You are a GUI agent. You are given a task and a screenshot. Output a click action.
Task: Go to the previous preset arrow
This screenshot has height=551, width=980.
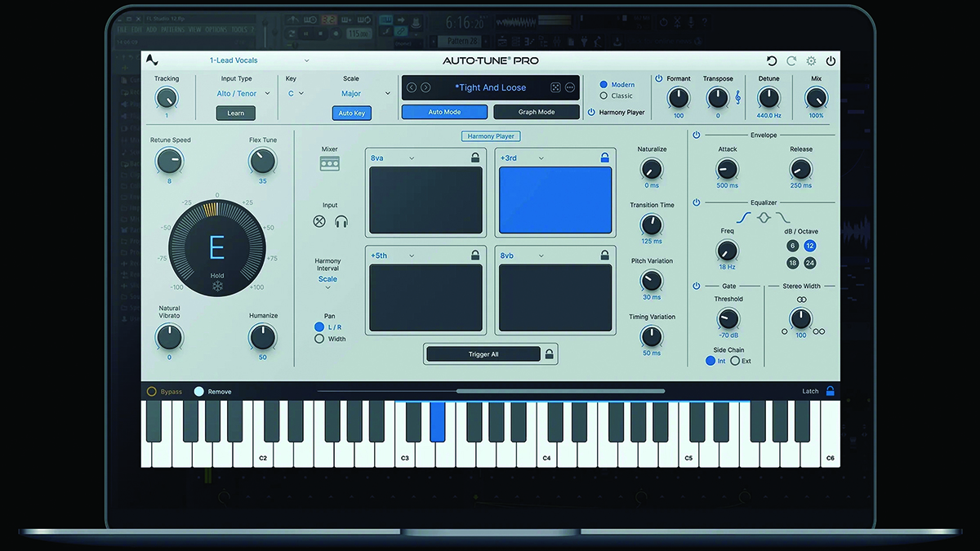412,87
